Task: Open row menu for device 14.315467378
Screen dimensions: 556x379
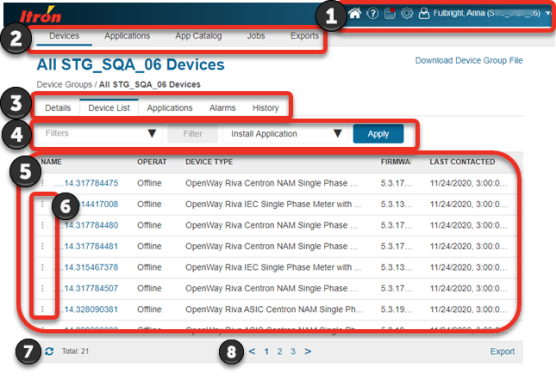Action: pos(43,267)
